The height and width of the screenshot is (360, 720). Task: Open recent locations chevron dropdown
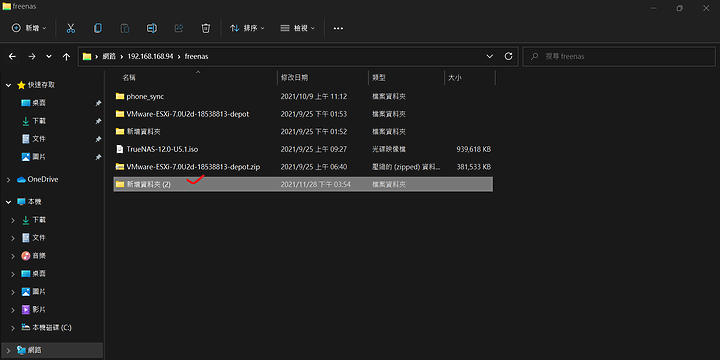pyautogui.click(x=49, y=56)
